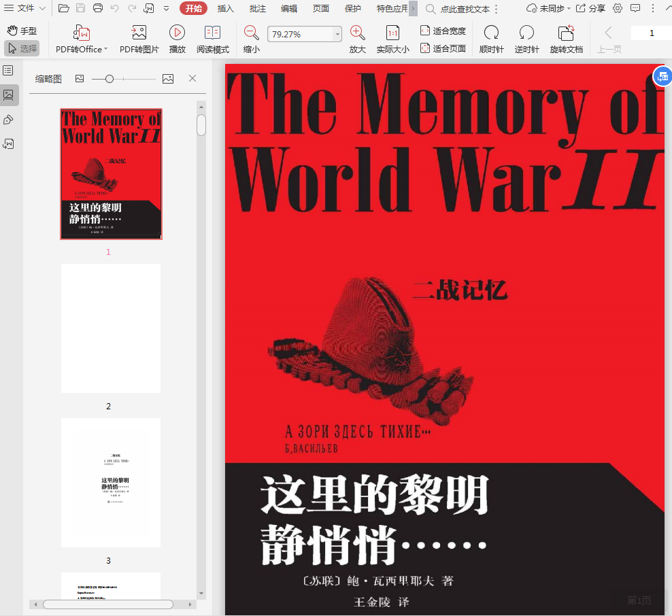
Task: Click the page number input box
Action: click(x=652, y=33)
